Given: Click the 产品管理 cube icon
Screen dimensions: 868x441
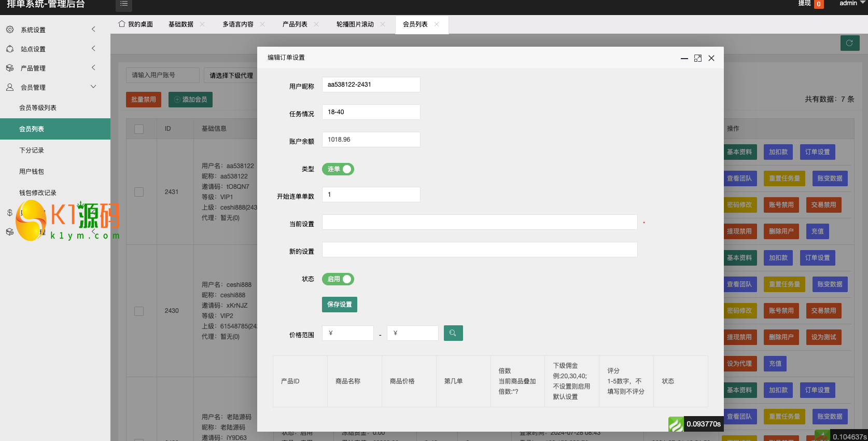Looking at the screenshot, I should pos(10,68).
